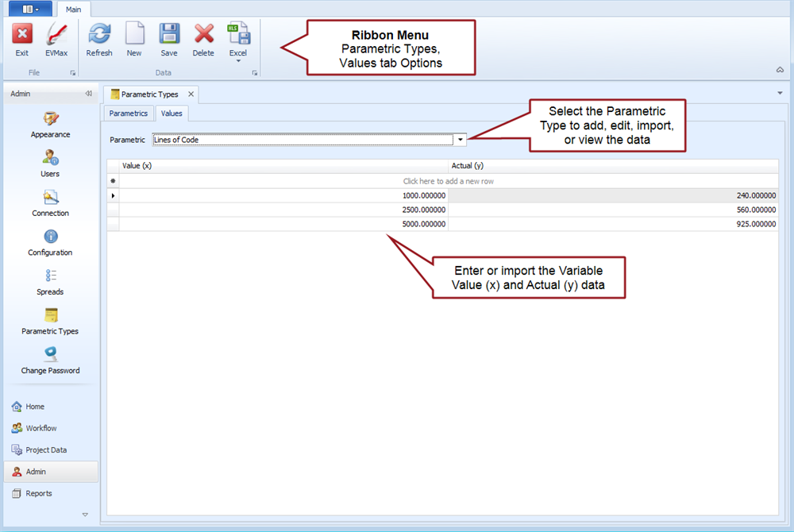Click the Exit icon in the ribbon
Screen dimensions: 794x532
[x=22, y=40]
